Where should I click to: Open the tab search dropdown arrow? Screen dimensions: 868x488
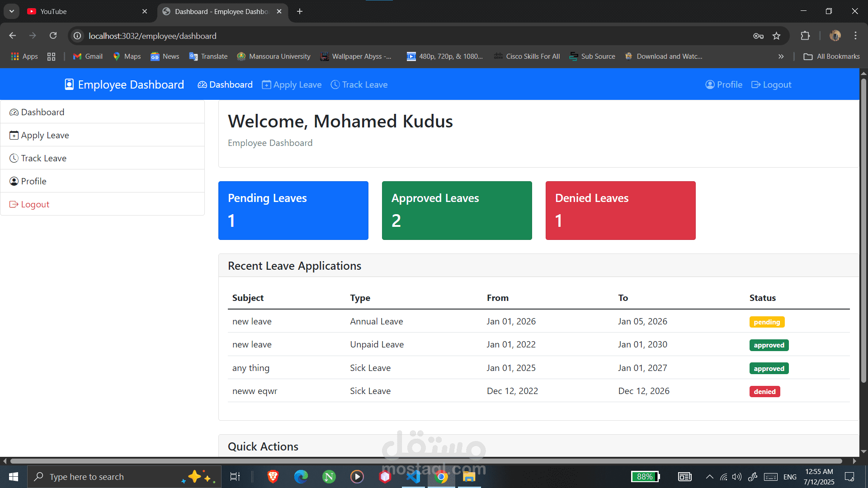click(x=11, y=11)
